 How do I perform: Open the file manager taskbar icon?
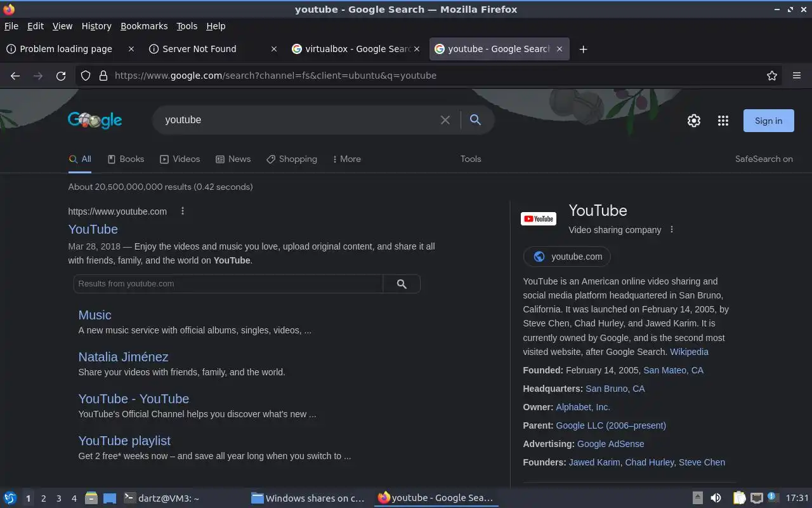pos(91,498)
